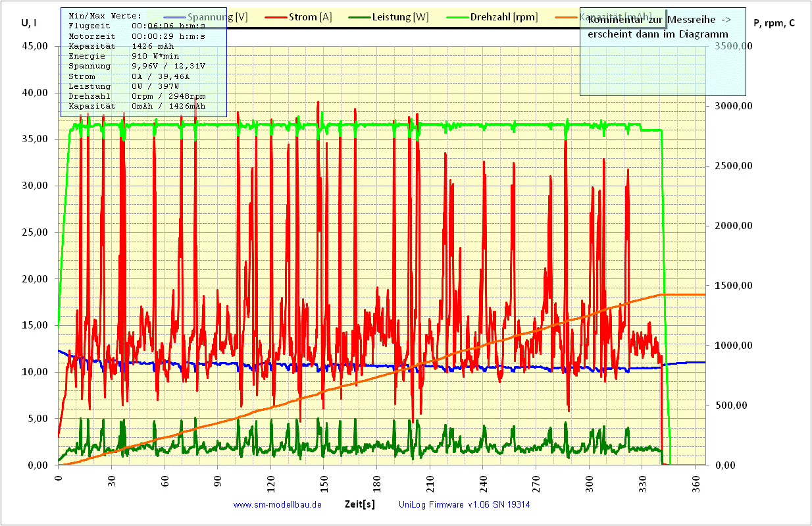The image size is (812, 526).
Task: Click the 'erscheint dann im Diagramm' comment line
Action: [657, 34]
